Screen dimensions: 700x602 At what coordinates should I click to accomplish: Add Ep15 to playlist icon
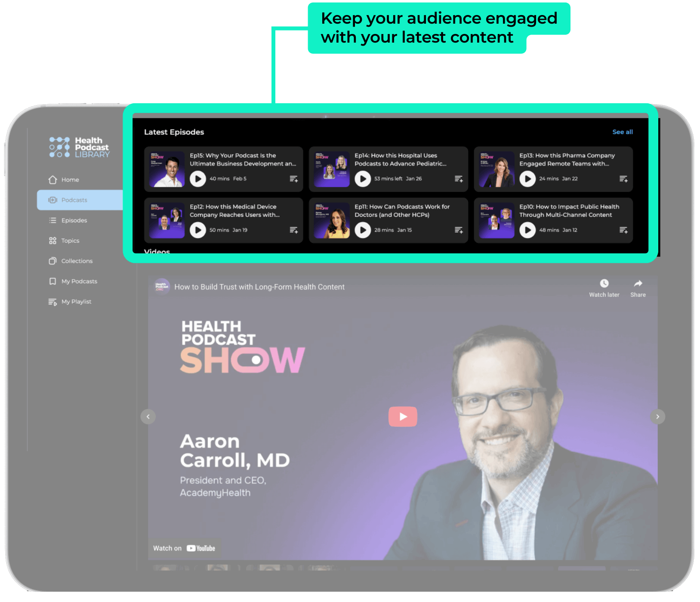[294, 179]
